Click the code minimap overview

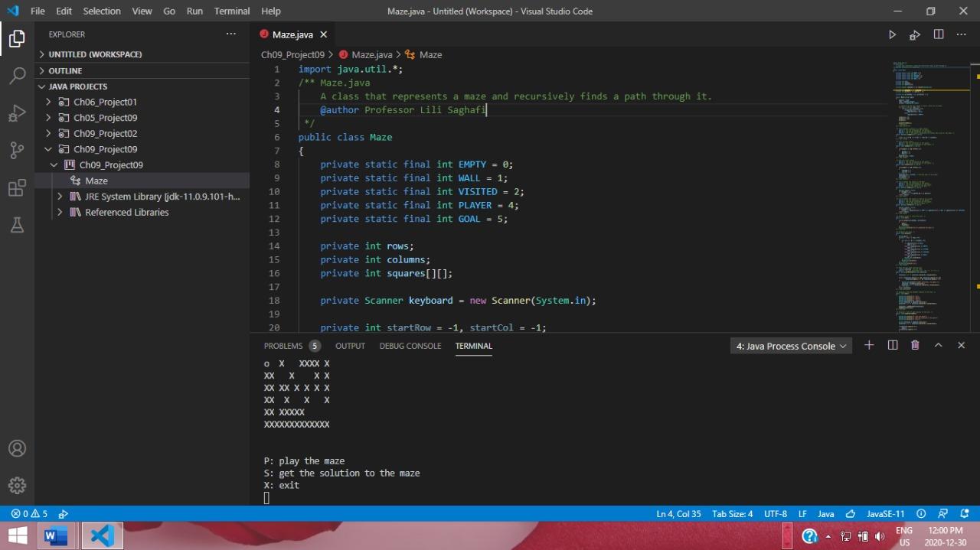click(932, 197)
